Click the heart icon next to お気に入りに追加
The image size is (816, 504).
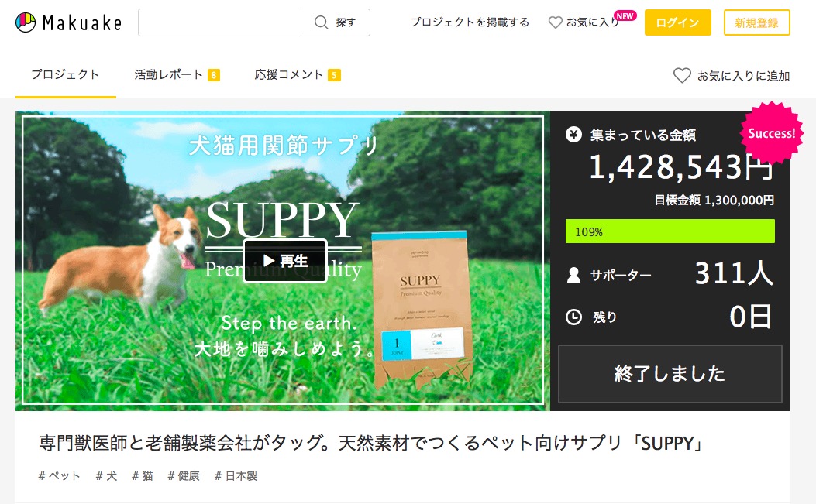(682, 75)
